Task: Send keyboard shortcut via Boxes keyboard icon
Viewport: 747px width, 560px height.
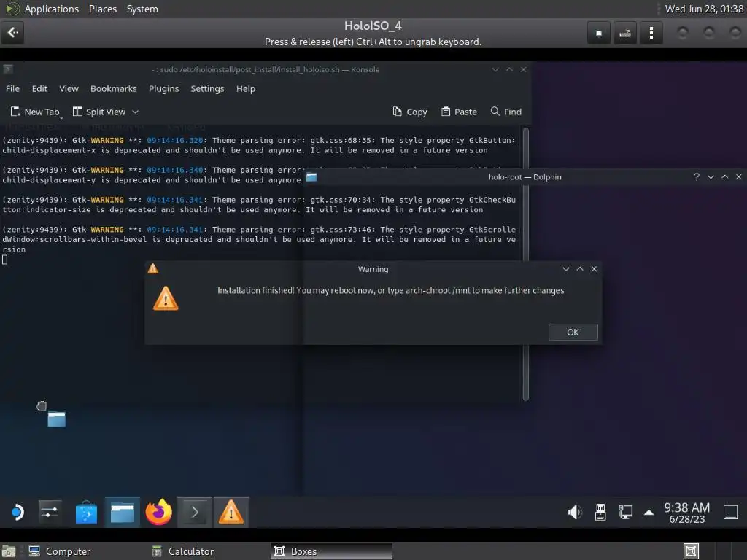Action: point(624,33)
